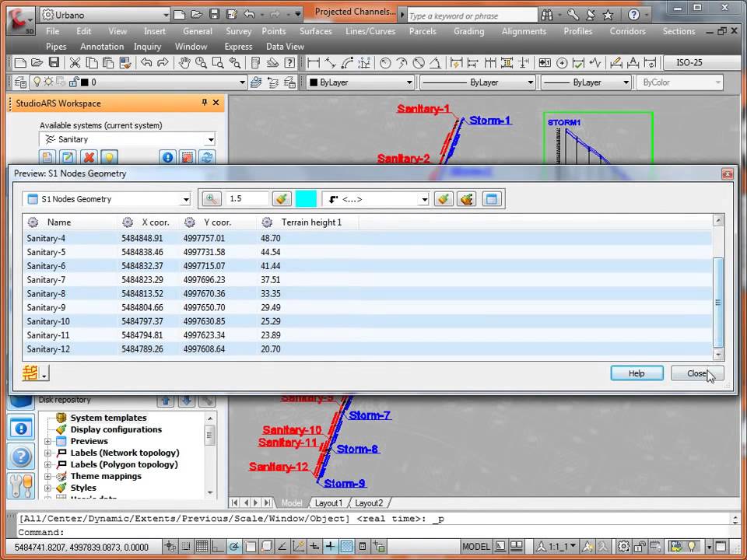This screenshot has height=560, width=747.
Task: Open ByLayer color dropdown
Action: (x=409, y=82)
